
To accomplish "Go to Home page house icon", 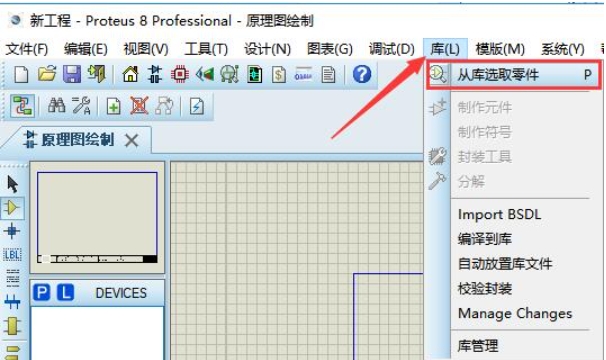I will tap(130, 74).
